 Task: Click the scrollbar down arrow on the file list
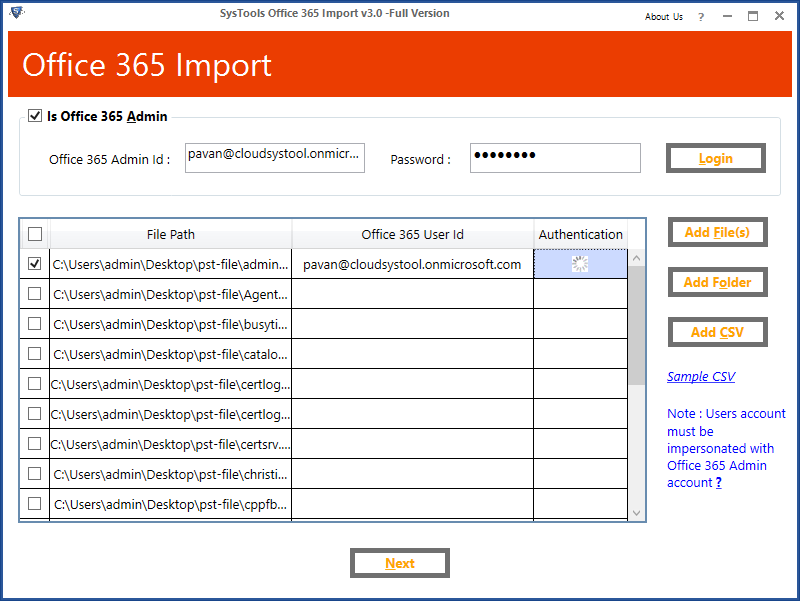(x=637, y=512)
